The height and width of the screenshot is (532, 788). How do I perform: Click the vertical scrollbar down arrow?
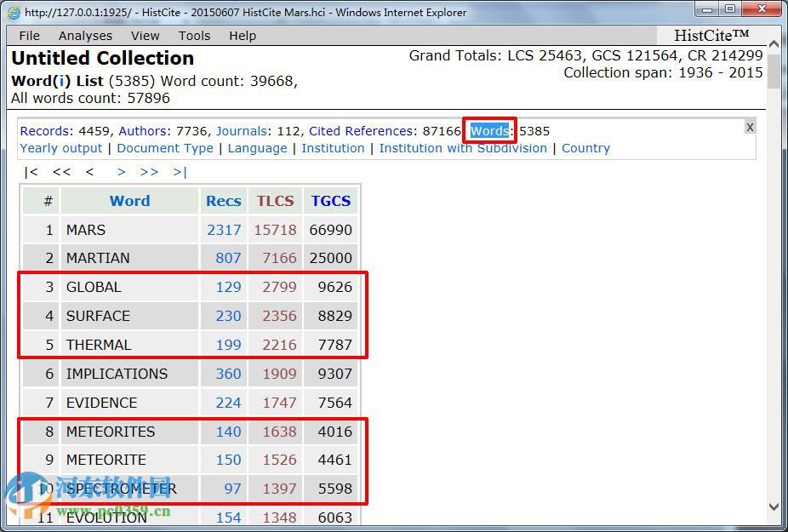point(774,506)
